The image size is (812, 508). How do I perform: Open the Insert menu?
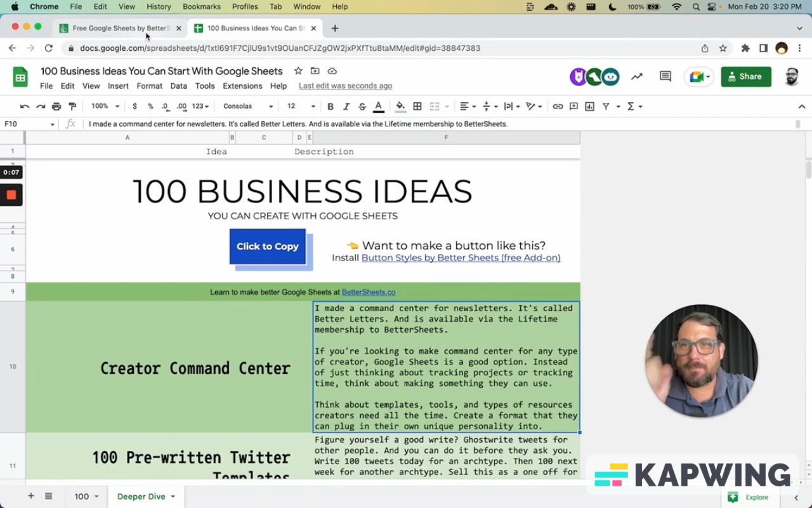pyautogui.click(x=118, y=86)
